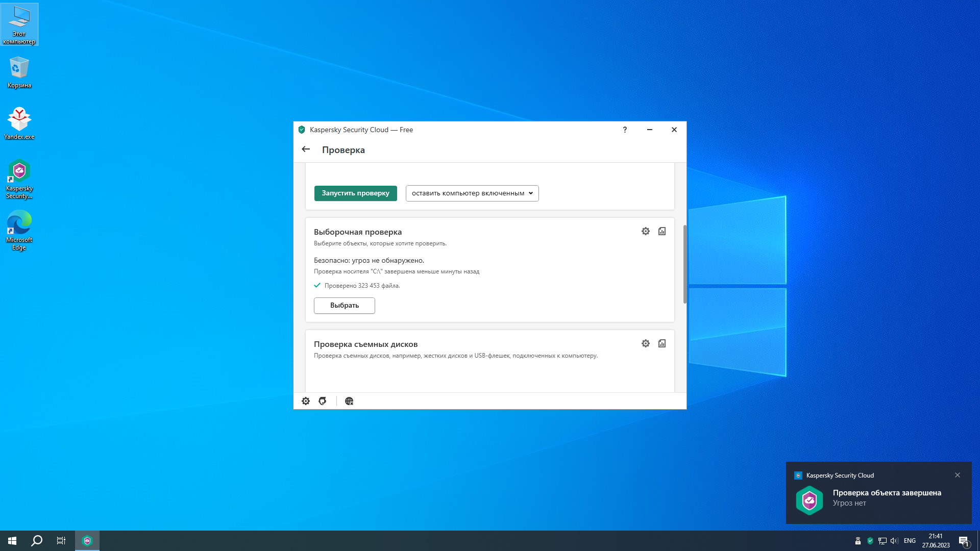Image resolution: width=980 pixels, height=551 pixels.
Task: Click the support headset icon in footer
Action: pyautogui.click(x=322, y=401)
